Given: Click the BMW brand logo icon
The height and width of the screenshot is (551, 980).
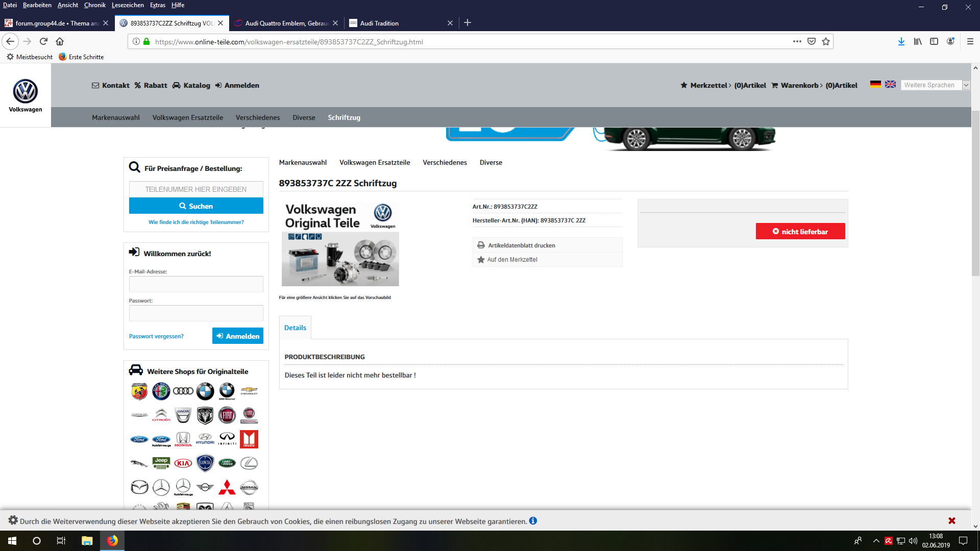Looking at the screenshot, I should point(205,391).
